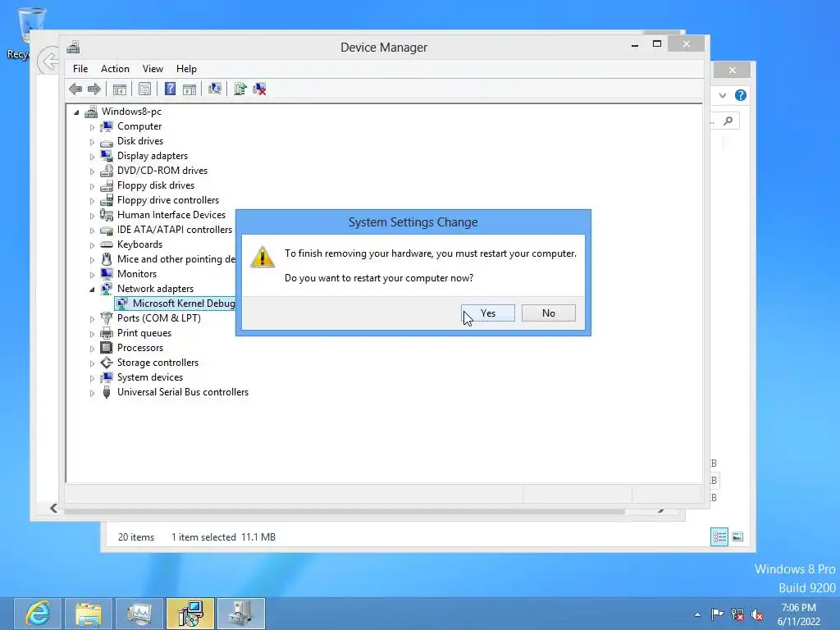Select the IDE ATA/ATAPI controllers entry
The width and height of the screenshot is (840, 630).
pyautogui.click(x=175, y=230)
